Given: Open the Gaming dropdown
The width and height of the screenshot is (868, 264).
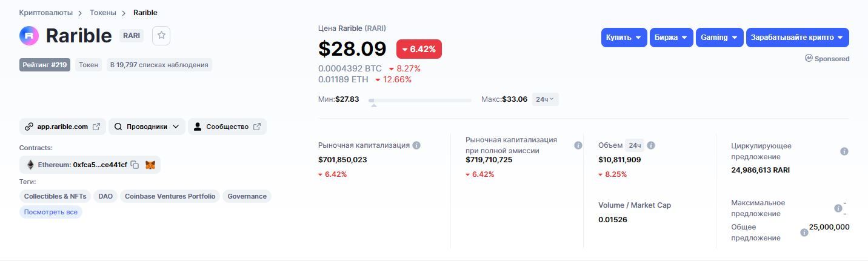Looking at the screenshot, I should tap(719, 38).
